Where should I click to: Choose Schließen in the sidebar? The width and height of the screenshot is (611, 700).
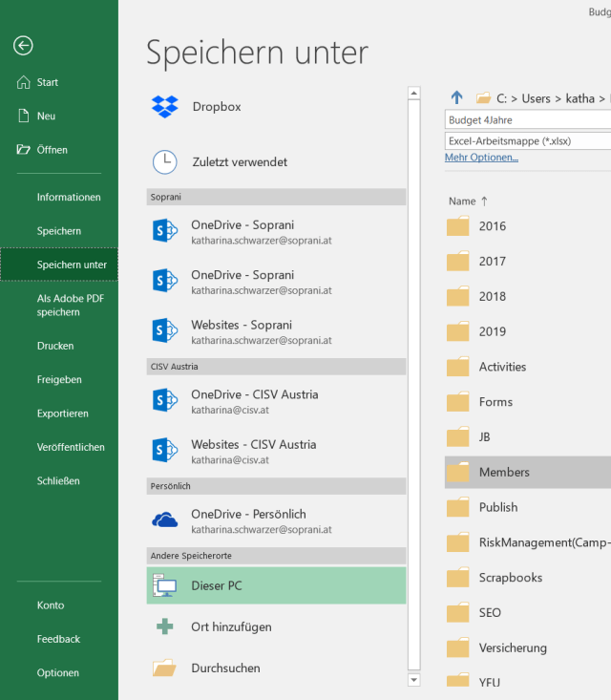point(59,480)
